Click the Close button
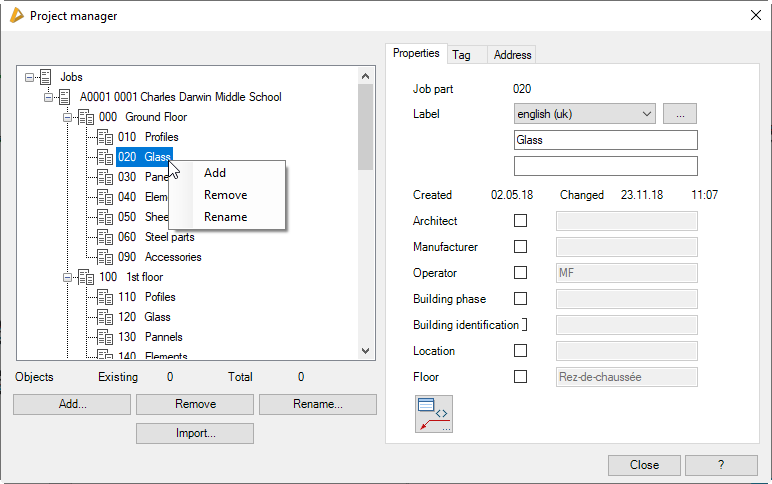 click(644, 465)
